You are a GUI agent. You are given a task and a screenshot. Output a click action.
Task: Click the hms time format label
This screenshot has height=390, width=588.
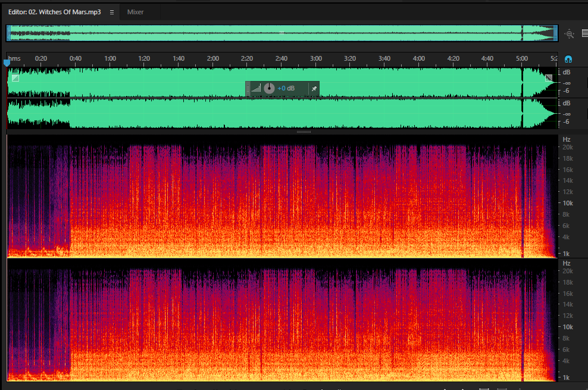click(14, 58)
